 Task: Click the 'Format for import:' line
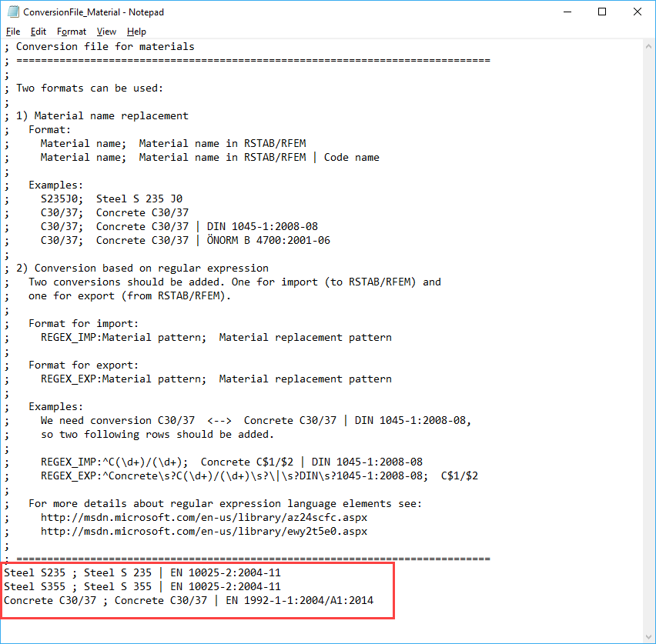pyautogui.click(x=83, y=324)
